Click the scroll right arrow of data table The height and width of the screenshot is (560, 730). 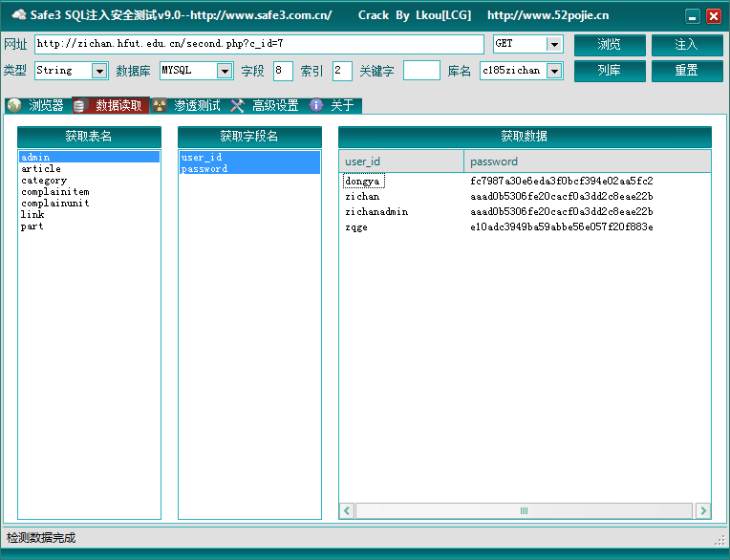[x=703, y=510]
